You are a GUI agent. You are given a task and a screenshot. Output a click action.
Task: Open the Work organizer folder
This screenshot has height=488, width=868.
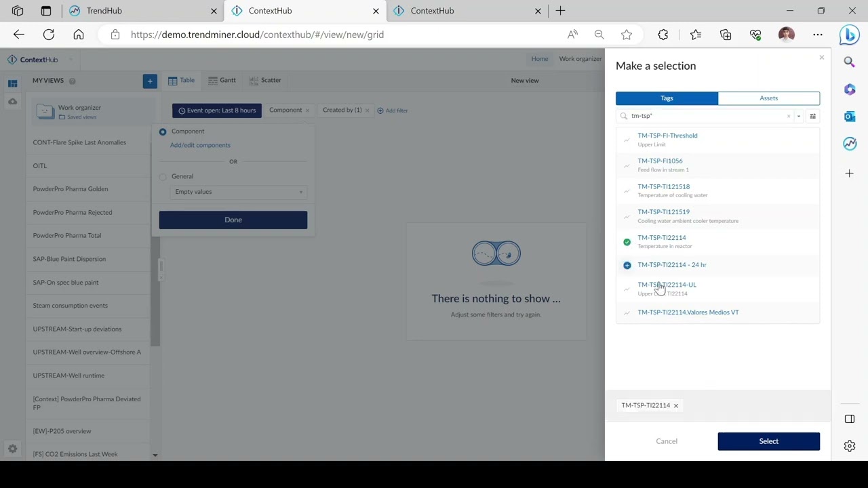tap(94, 111)
